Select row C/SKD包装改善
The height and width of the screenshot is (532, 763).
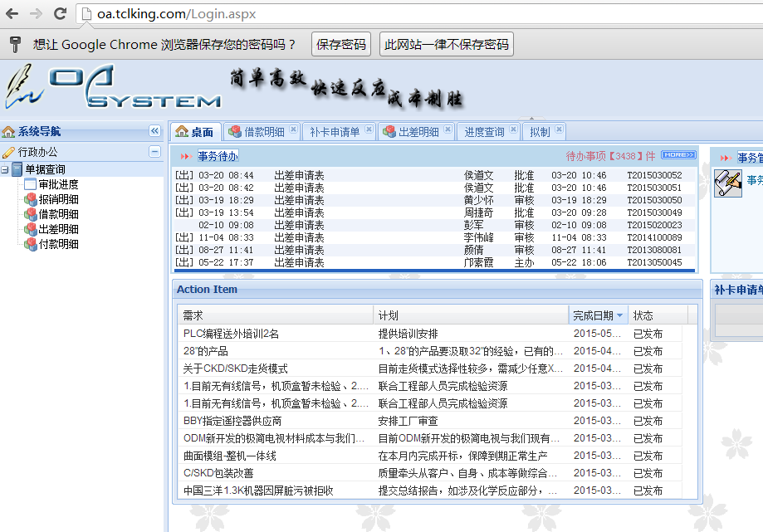point(430,473)
